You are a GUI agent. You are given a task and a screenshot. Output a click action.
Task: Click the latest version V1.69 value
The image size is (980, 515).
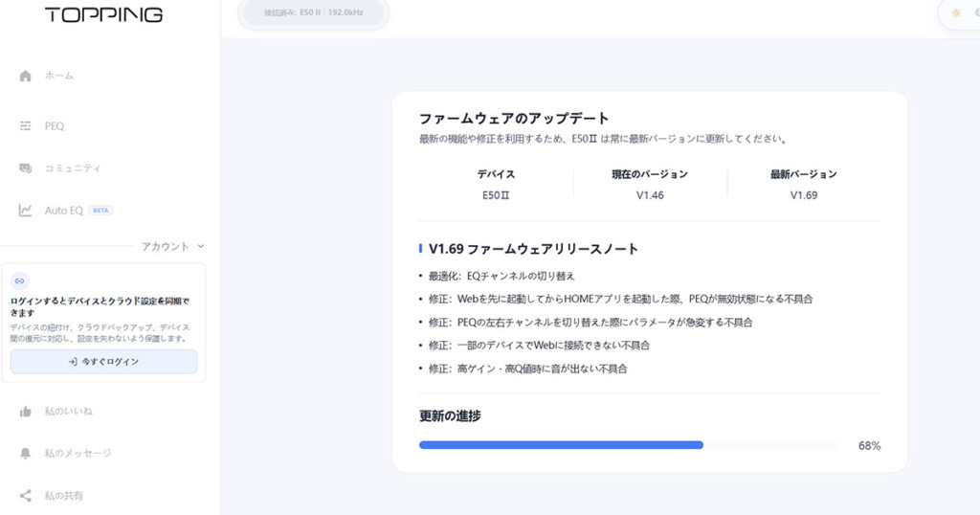click(804, 195)
